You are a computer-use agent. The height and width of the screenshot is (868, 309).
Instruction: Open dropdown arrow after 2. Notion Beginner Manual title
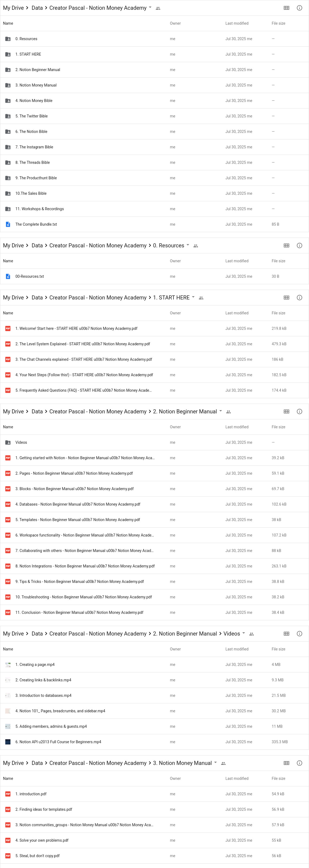(220, 411)
